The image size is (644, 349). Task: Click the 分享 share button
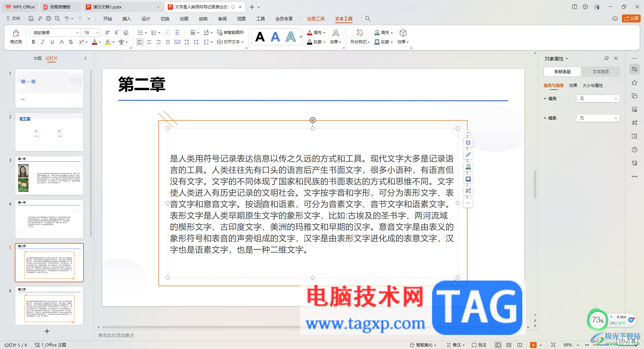tap(631, 18)
